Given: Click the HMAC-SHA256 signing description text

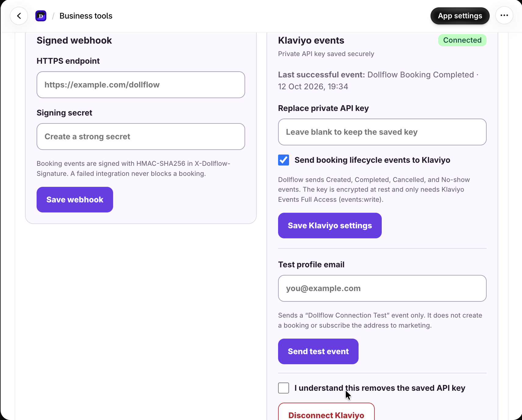Looking at the screenshot, I should click(x=133, y=169).
